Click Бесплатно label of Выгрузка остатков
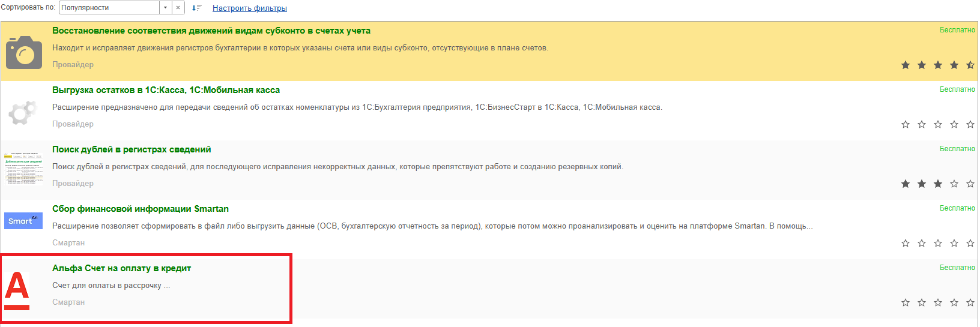The width and height of the screenshot is (980, 327). point(957,89)
